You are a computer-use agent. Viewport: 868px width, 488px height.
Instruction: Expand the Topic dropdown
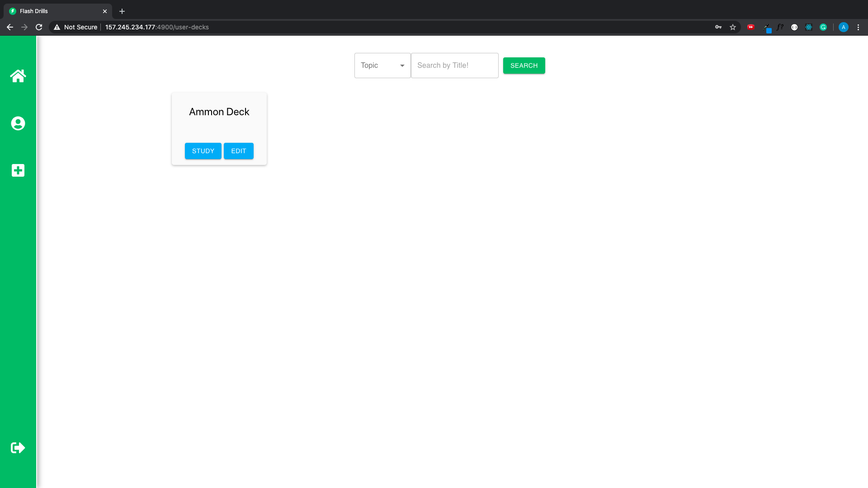pos(382,66)
